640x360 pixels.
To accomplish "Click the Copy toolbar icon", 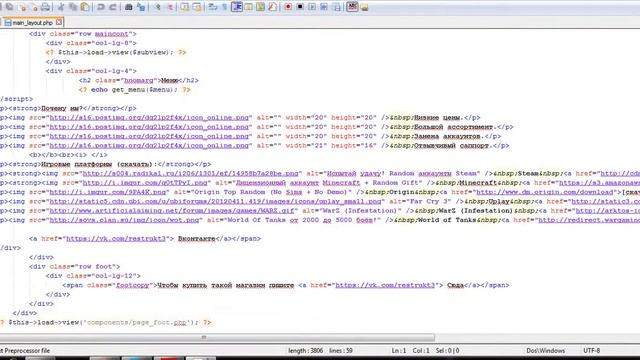I will 73,7.
